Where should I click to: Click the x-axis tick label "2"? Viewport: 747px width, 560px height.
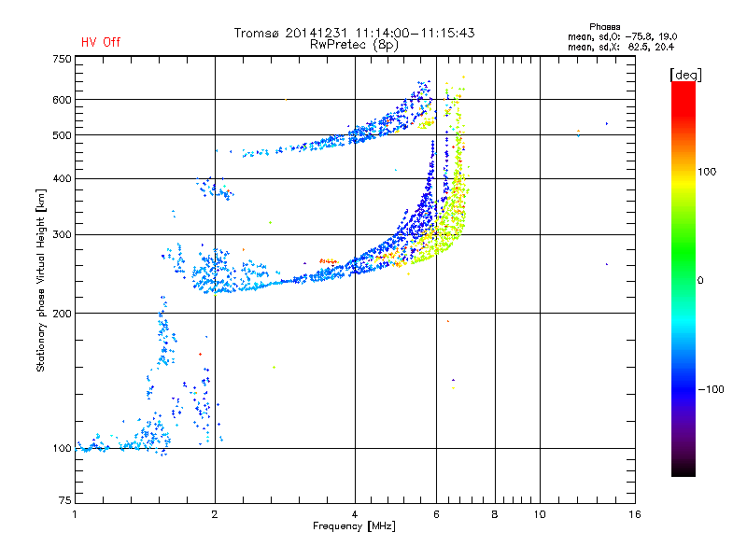click(215, 514)
